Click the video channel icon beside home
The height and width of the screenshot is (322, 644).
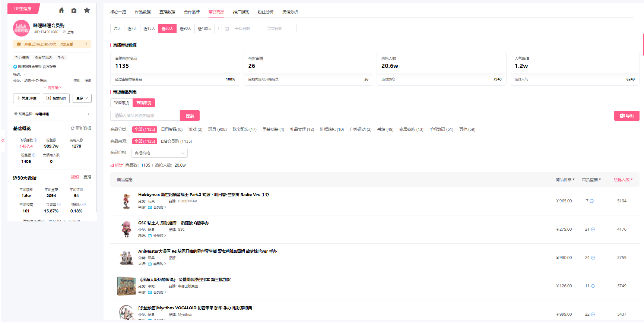[74, 10]
